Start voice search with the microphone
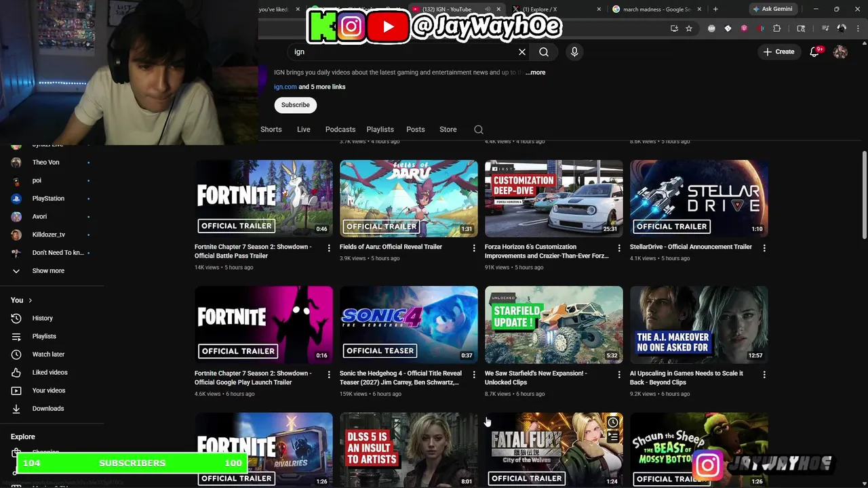The height and width of the screenshot is (488, 868). point(574,52)
